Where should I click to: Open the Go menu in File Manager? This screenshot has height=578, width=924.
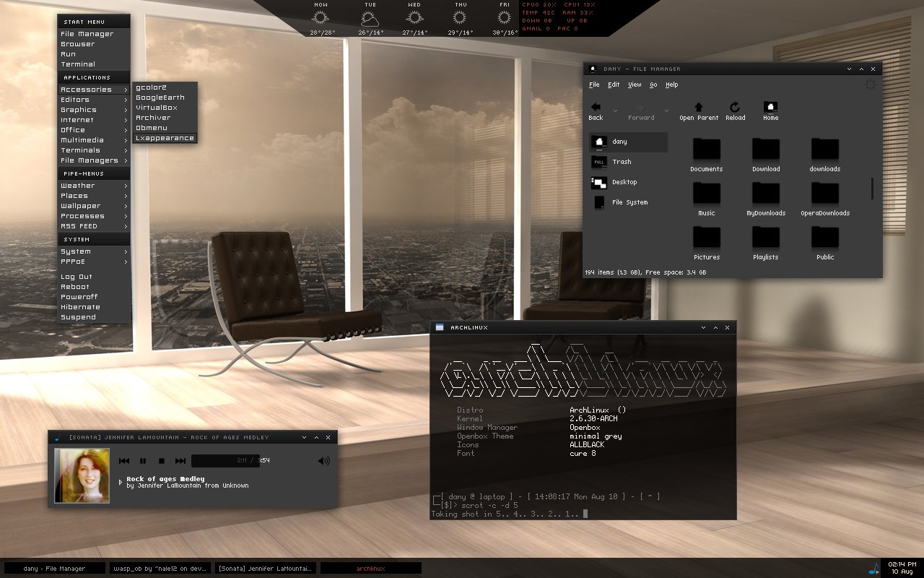653,85
